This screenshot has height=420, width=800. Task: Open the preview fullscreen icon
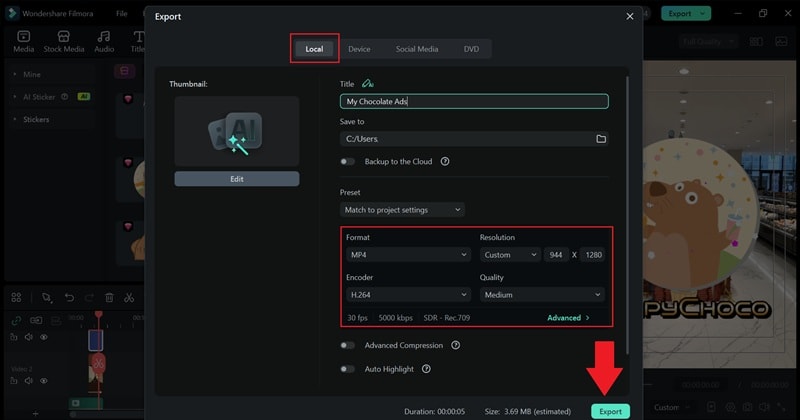tap(781, 407)
